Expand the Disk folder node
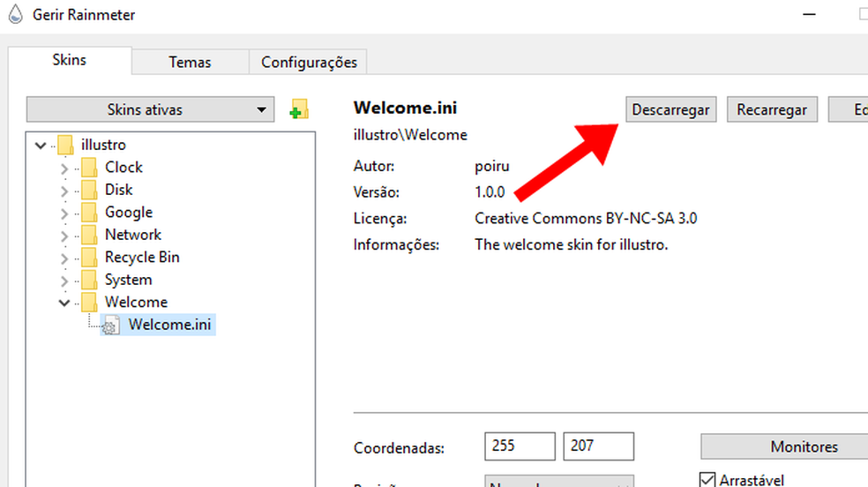 pos(64,191)
